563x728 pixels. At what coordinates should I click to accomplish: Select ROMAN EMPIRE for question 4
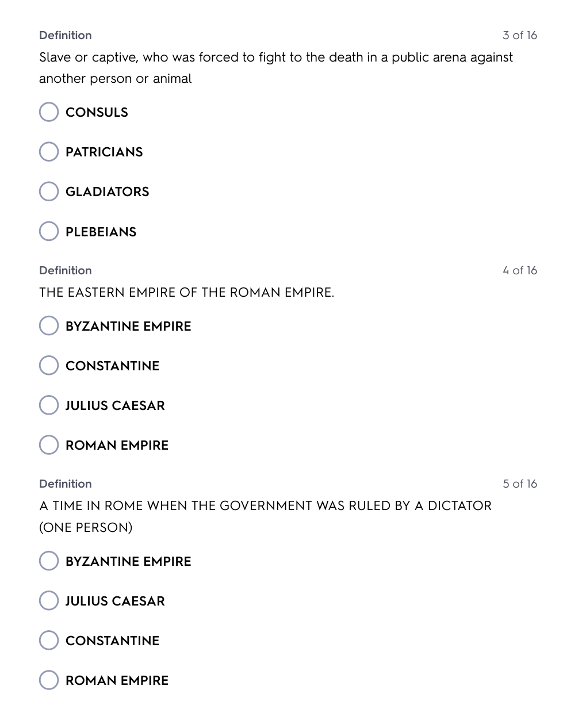tap(49, 445)
